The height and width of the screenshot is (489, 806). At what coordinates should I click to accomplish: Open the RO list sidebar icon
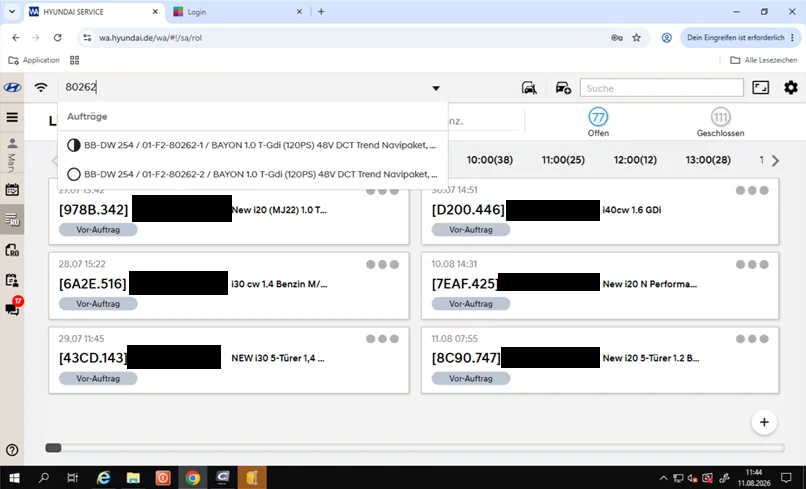point(12,220)
